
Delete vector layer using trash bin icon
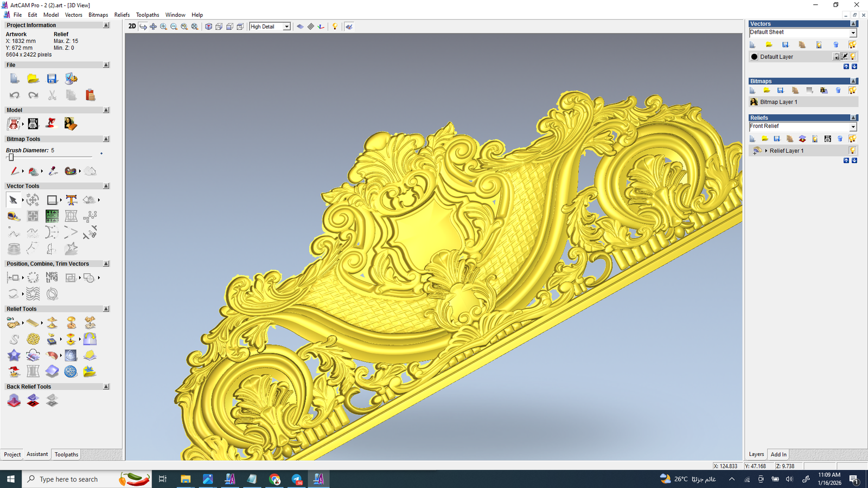[835, 45]
